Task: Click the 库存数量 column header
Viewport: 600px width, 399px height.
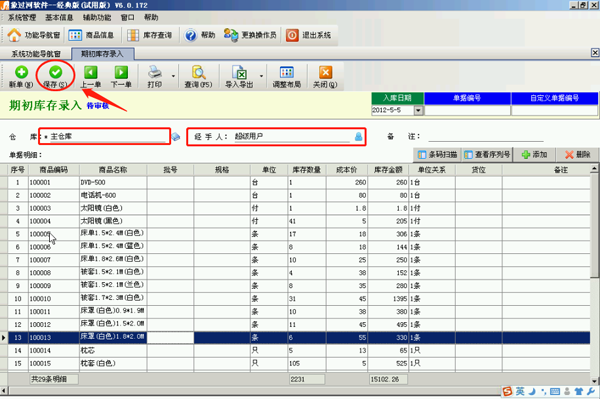Action: point(307,170)
